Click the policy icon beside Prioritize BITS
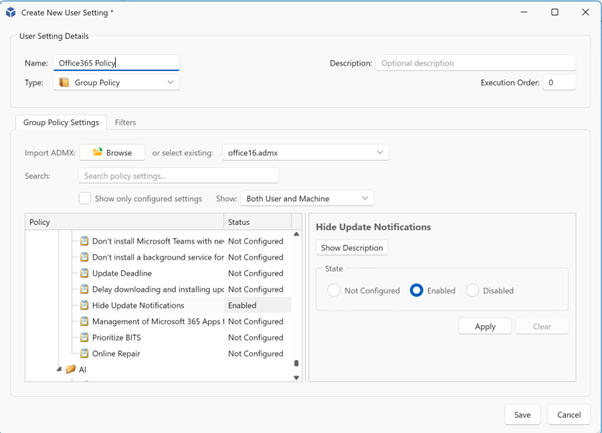This screenshot has width=602, height=433. [x=85, y=338]
